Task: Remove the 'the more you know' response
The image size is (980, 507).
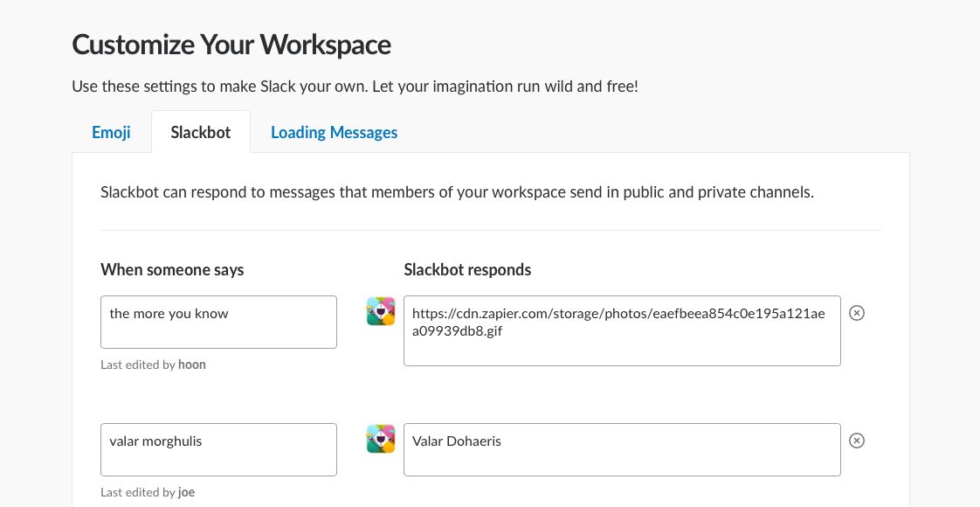Action: (x=857, y=313)
